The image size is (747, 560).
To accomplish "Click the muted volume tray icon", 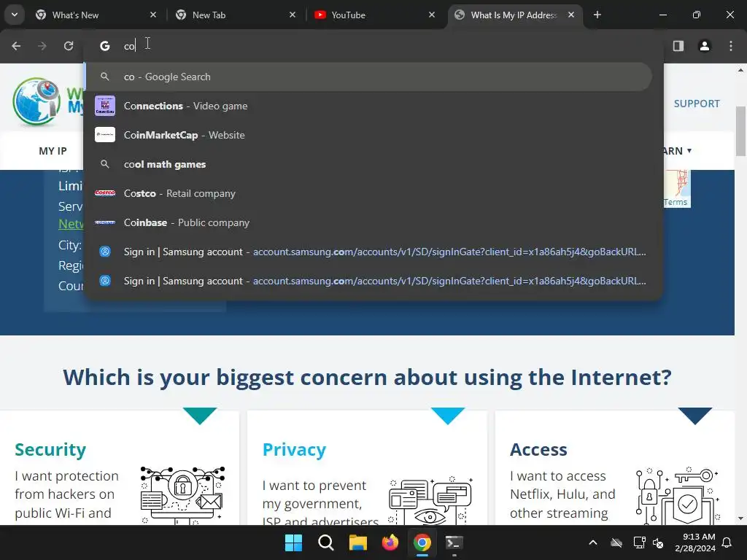I will coord(659,542).
